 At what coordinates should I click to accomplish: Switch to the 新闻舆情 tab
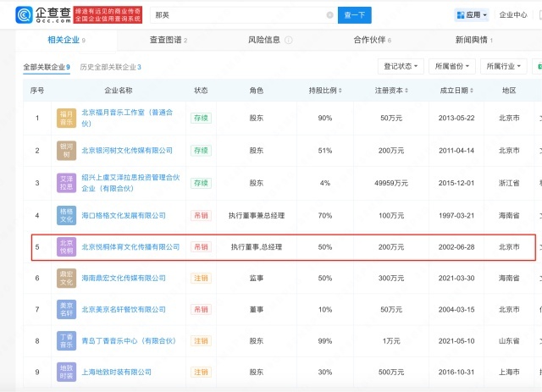[473, 40]
